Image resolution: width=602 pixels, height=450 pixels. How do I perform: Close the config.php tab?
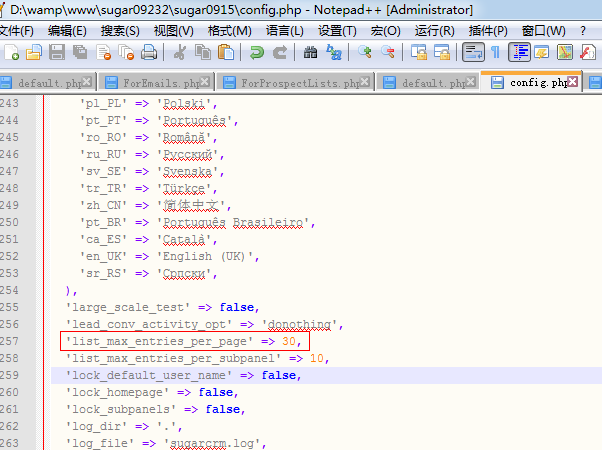coord(572,81)
